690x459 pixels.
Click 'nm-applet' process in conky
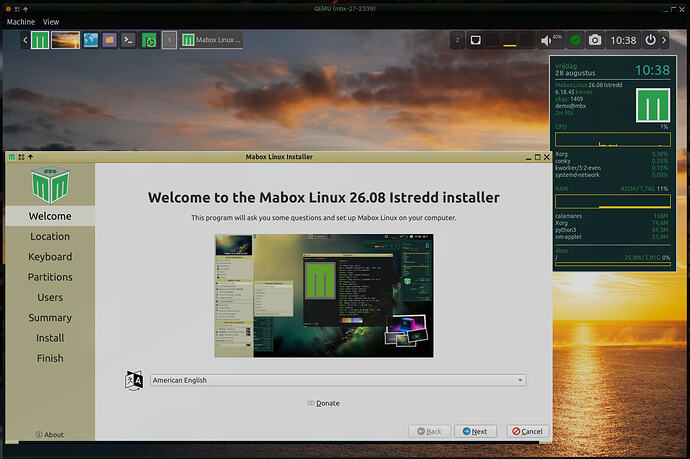(568, 237)
